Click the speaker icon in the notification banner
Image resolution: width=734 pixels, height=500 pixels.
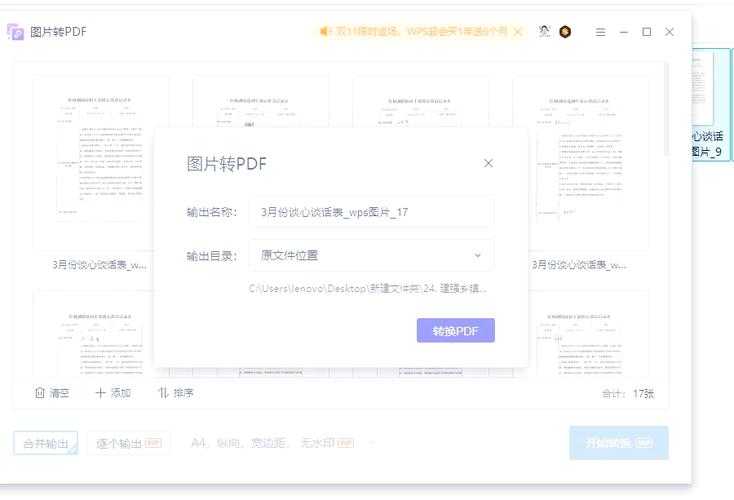pos(324,31)
